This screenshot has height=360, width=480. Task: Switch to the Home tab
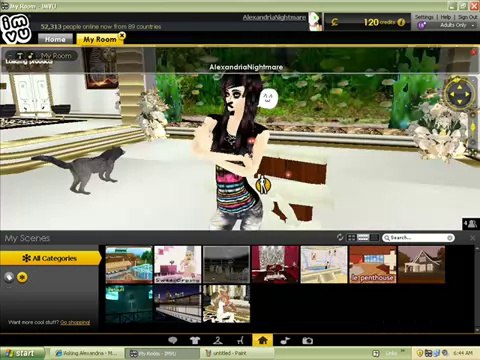[55, 39]
